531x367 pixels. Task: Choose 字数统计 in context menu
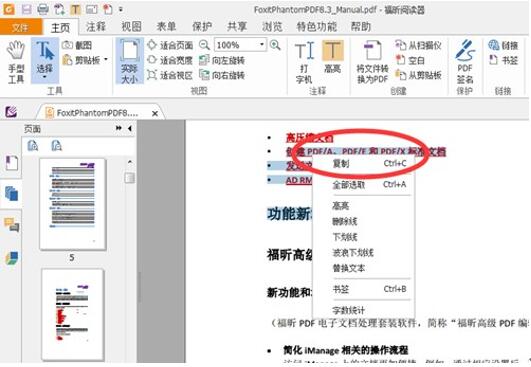pos(363,310)
